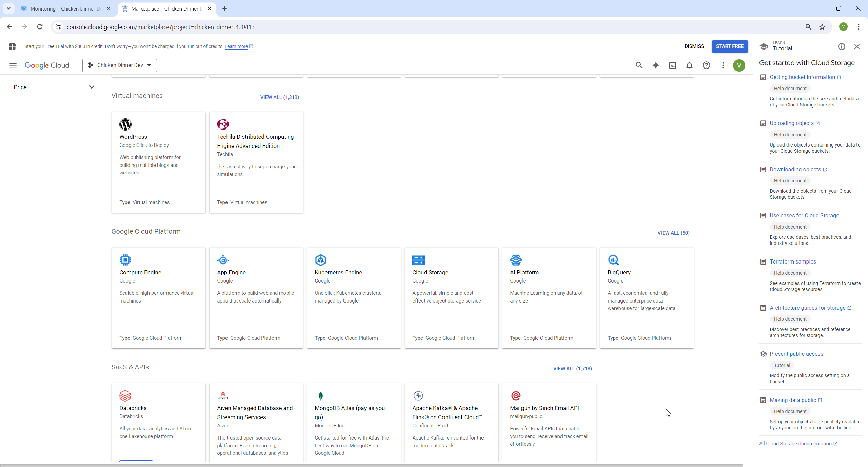868x467 pixels.
Task: Expand the Price filter
Action: [54, 87]
